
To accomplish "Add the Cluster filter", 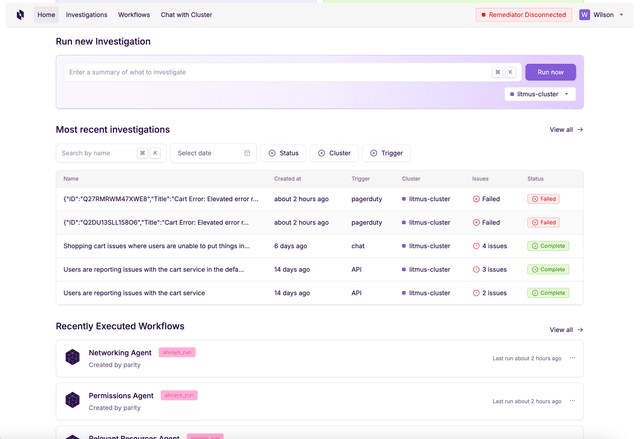I will click(334, 153).
